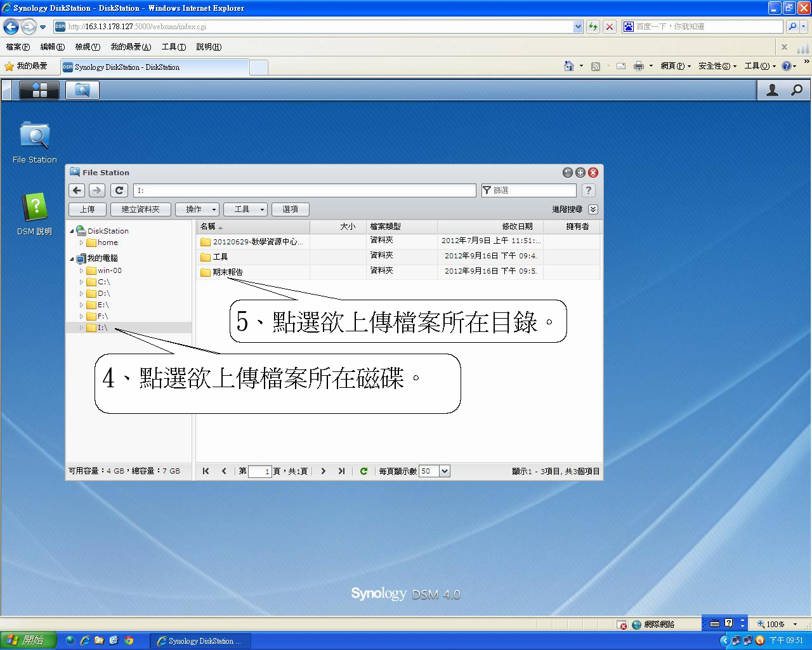The height and width of the screenshot is (650, 812).
Task: Click the 選項 button
Action: point(291,209)
